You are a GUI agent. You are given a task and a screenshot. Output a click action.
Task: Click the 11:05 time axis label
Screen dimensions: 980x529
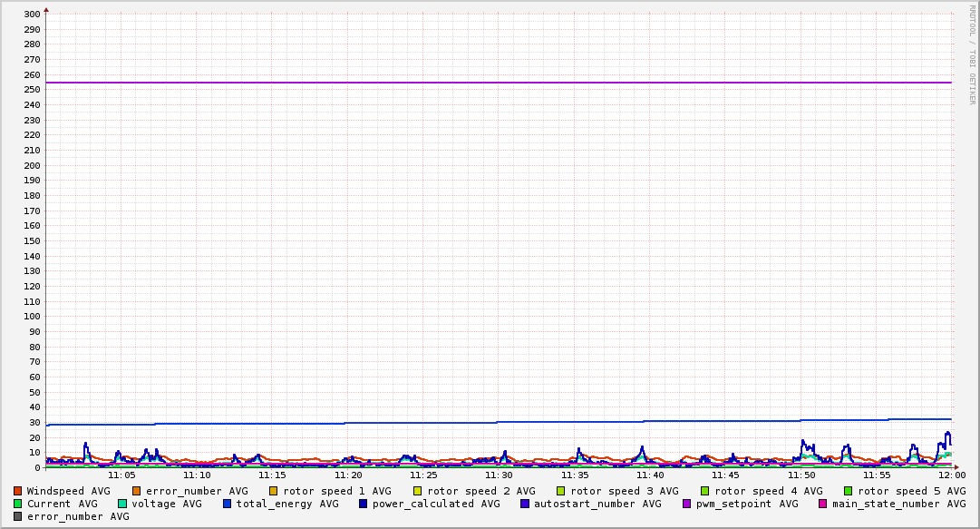pos(121,475)
